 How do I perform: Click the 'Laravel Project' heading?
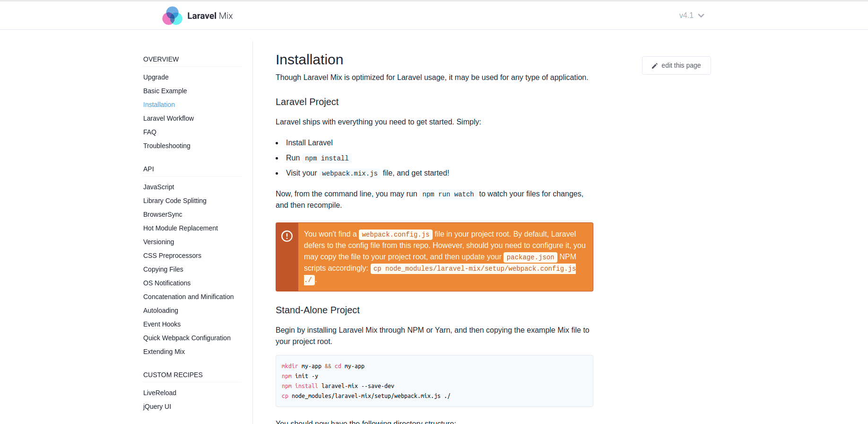pos(307,102)
